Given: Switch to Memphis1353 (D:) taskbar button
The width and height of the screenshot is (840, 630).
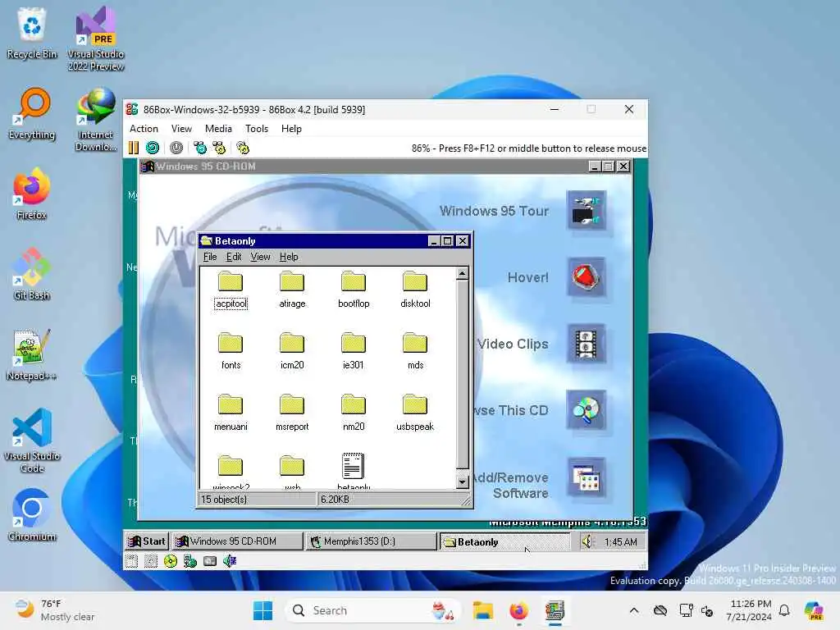Looking at the screenshot, I should click(372, 541).
